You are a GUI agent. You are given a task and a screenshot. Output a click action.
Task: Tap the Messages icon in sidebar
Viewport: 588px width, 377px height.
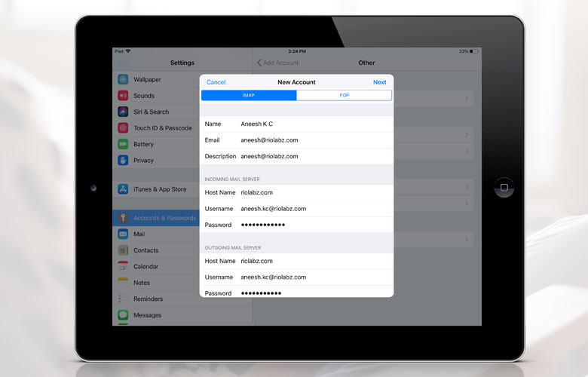(123, 315)
